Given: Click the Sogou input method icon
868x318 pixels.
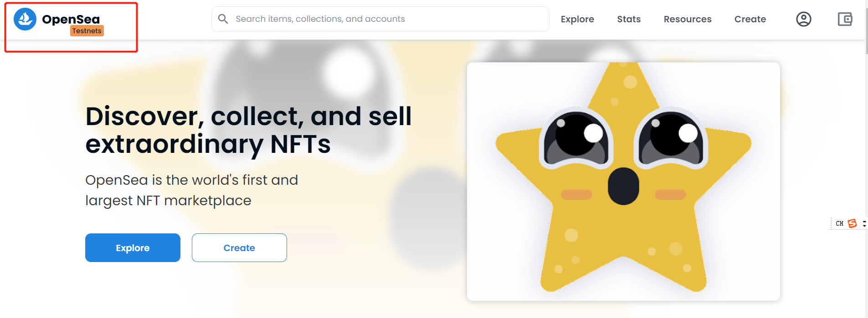Looking at the screenshot, I should pyautogui.click(x=852, y=223).
